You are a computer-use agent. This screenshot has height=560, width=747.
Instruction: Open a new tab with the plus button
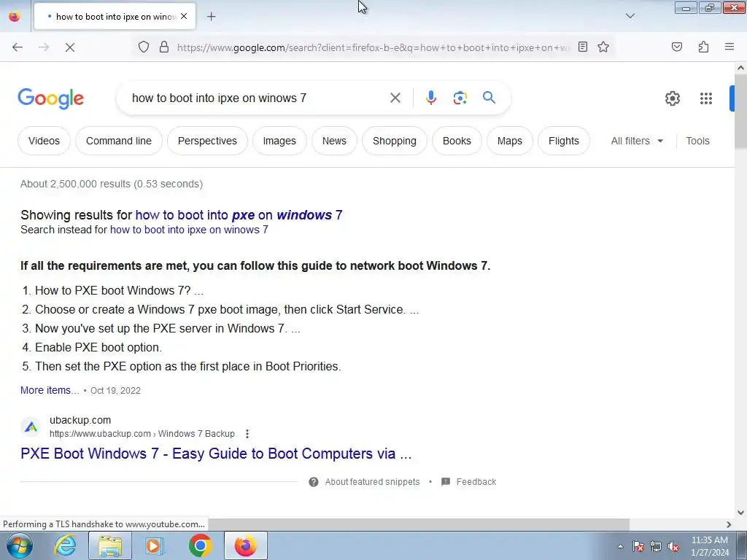coord(211,17)
